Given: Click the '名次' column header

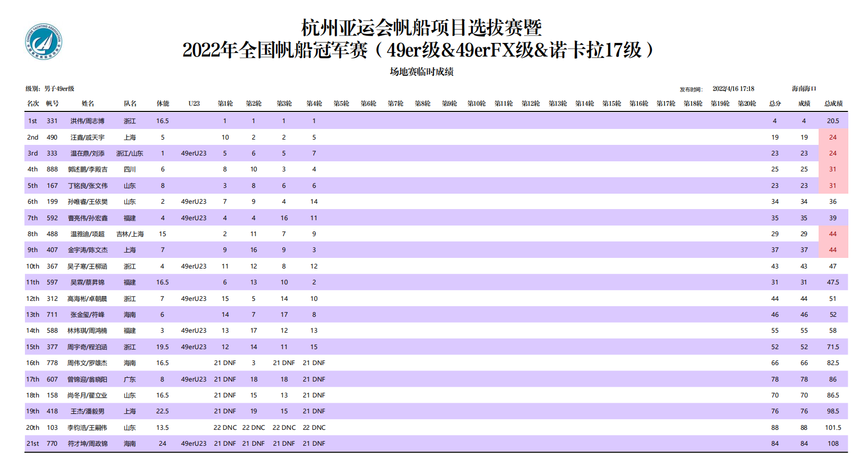Looking at the screenshot, I should [33, 103].
